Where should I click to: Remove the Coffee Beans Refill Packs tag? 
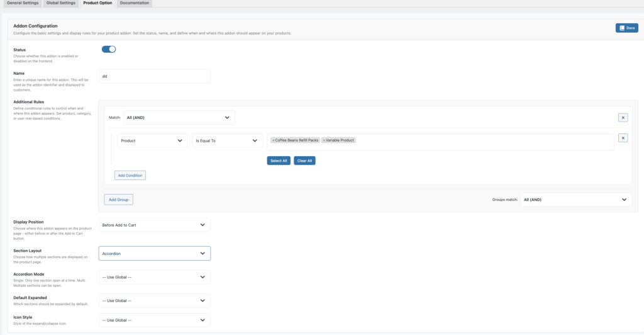(274, 140)
